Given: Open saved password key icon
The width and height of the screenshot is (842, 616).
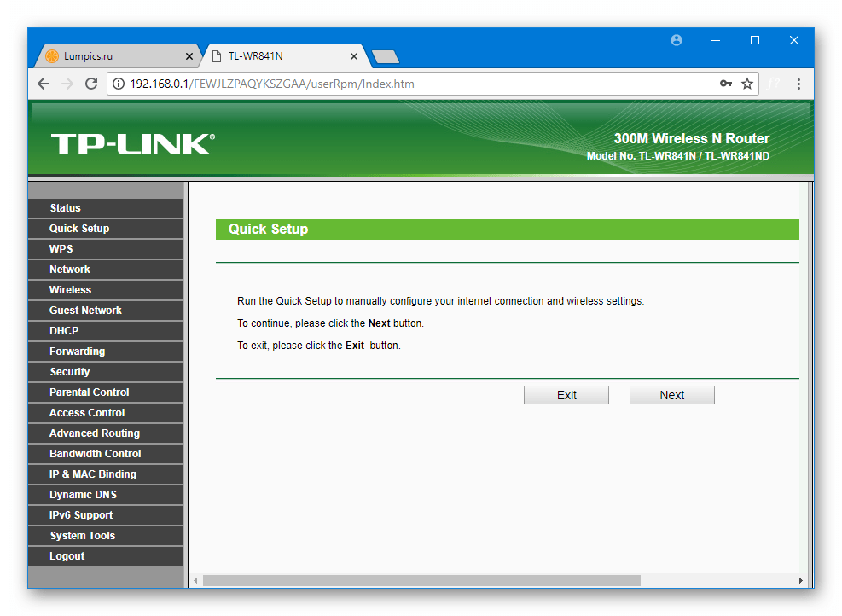Looking at the screenshot, I should click(726, 84).
